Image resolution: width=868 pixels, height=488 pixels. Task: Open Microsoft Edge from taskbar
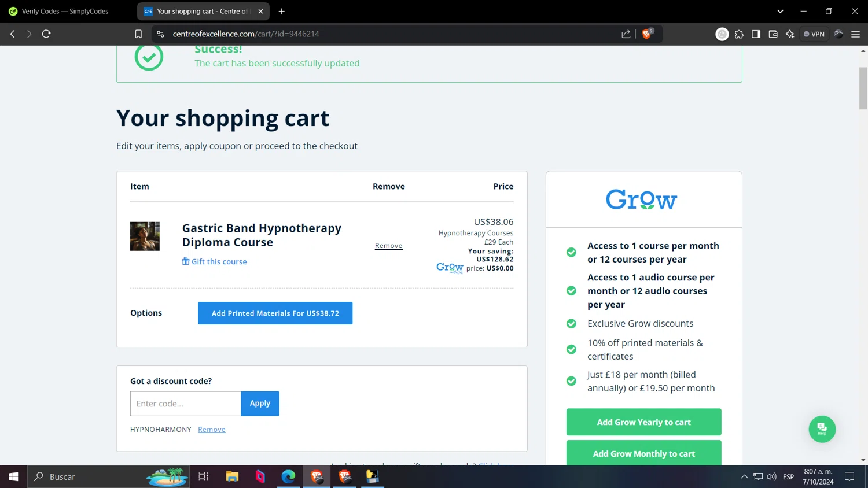point(288,476)
